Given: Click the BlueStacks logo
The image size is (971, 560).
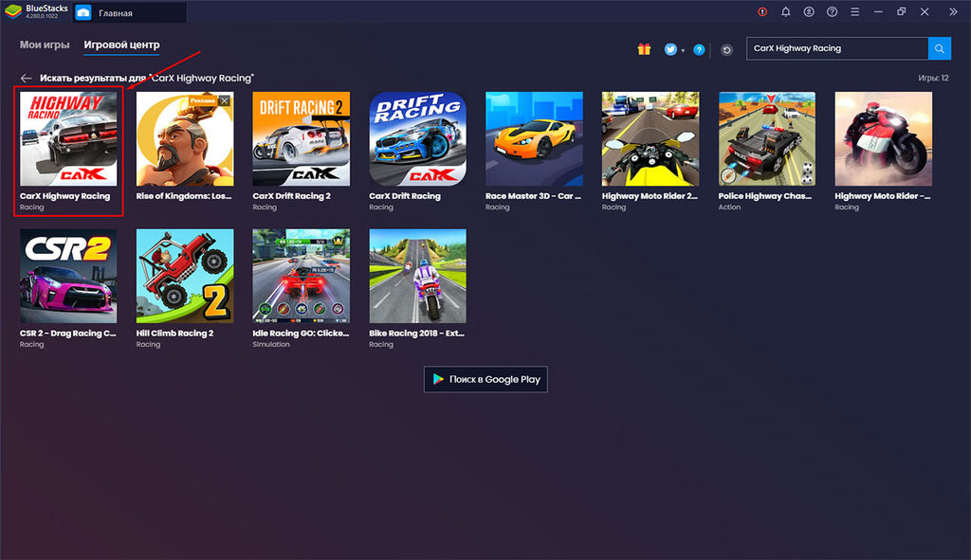Looking at the screenshot, I should (x=13, y=11).
